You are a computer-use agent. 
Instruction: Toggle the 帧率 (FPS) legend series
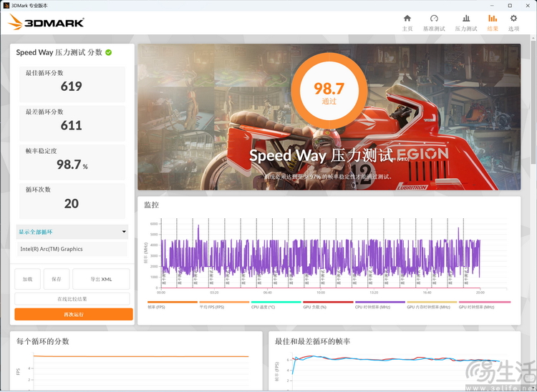(173, 305)
